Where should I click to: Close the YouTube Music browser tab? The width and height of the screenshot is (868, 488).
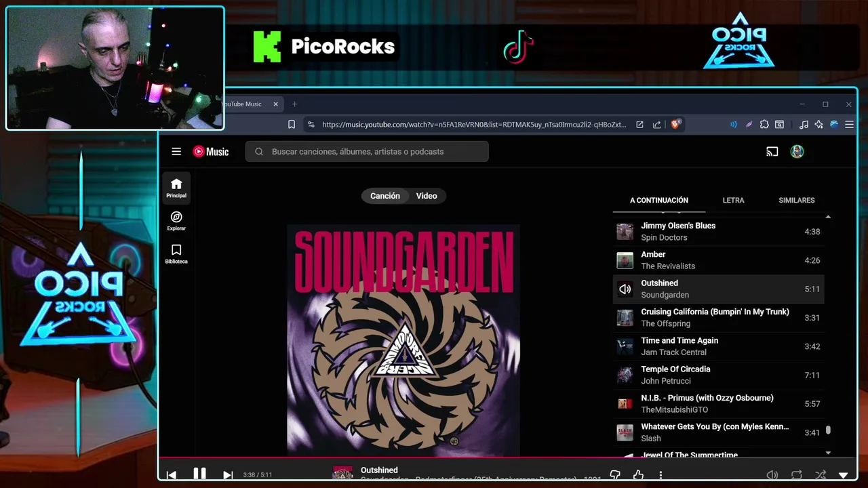coord(276,104)
